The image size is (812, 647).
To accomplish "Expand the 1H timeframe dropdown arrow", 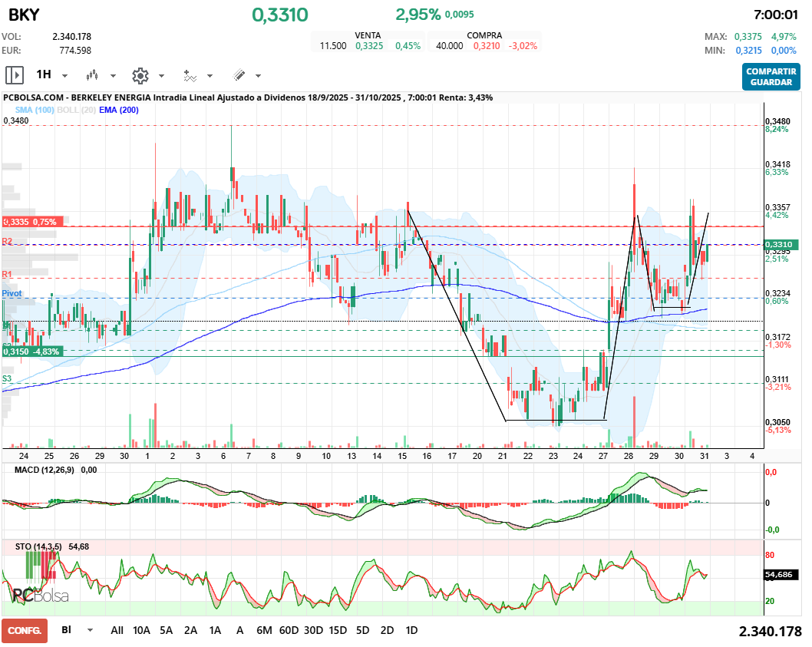I will (x=64, y=76).
